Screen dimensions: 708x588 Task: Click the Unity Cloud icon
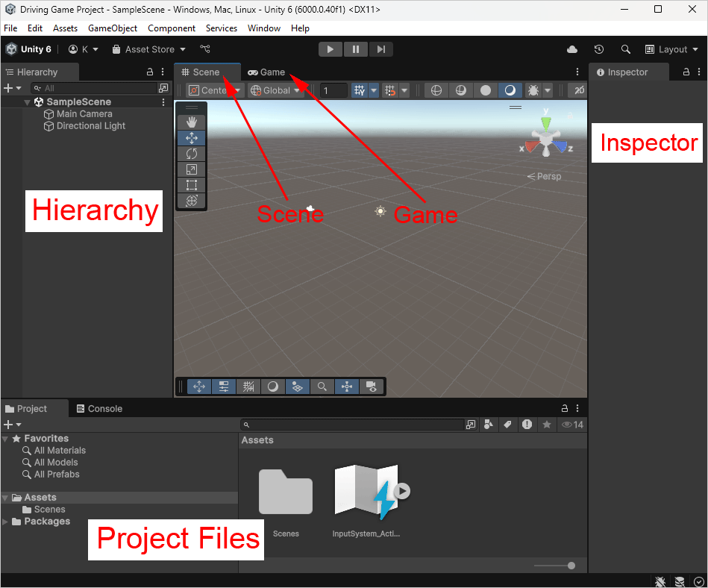pyautogui.click(x=572, y=49)
